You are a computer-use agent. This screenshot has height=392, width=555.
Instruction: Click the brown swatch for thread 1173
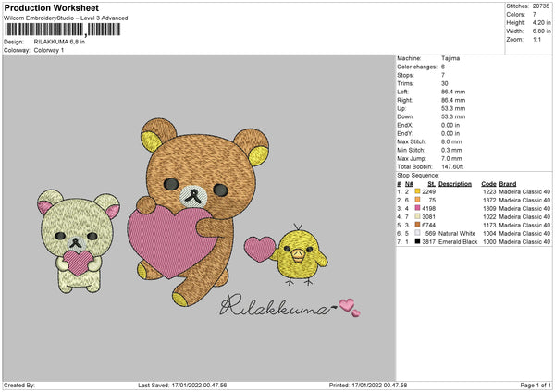coord(418,225)
